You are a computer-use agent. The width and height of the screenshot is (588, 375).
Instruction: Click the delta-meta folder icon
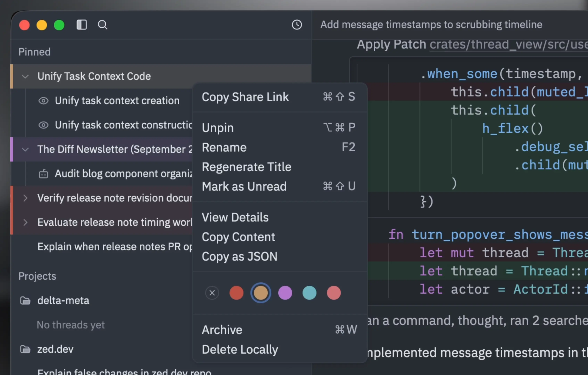tap(25, 301)
